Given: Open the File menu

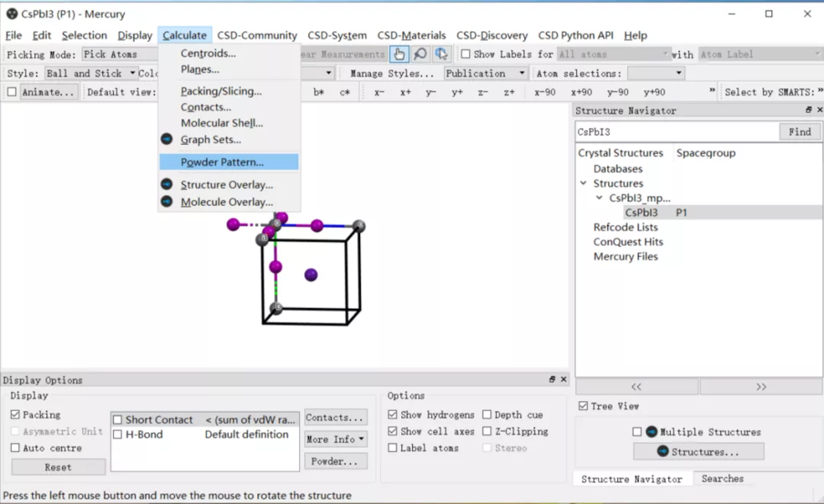Looking at the screenshot, I should pos(14,35).
